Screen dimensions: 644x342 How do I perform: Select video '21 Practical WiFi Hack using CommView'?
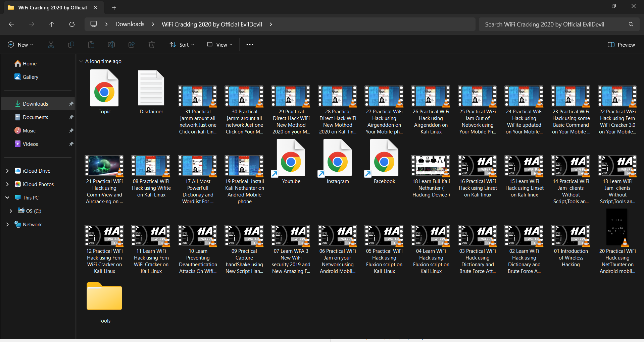(104, 179)
